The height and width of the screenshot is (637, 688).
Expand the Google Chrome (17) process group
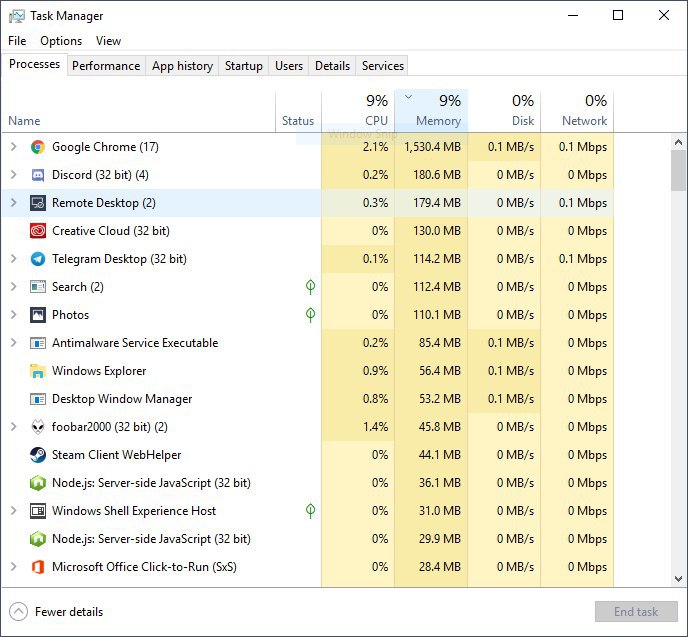pyautogui.click(x=14, y=147)
